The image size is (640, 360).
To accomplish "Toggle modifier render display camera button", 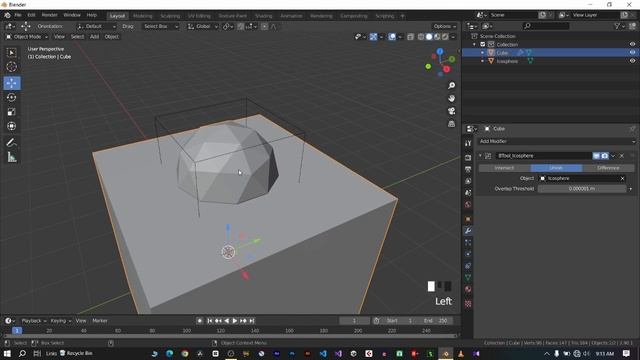I will 604,156.
